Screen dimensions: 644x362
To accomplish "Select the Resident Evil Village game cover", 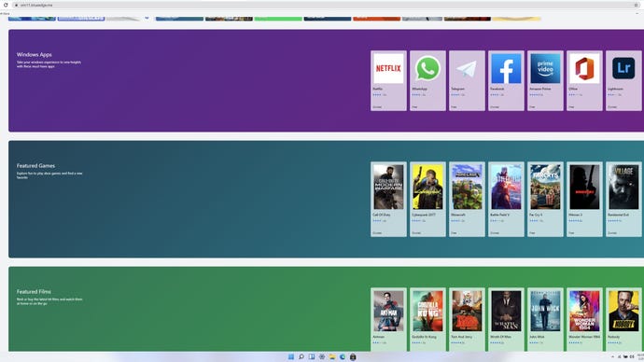I will click(x=623, y=188).
